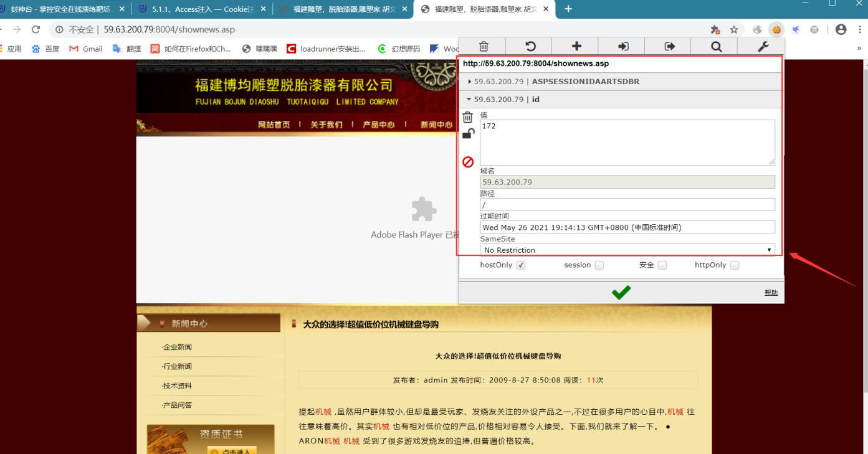Reload the page with the refresh icon
Screen dimensions: 868x454
click(36, 29)
